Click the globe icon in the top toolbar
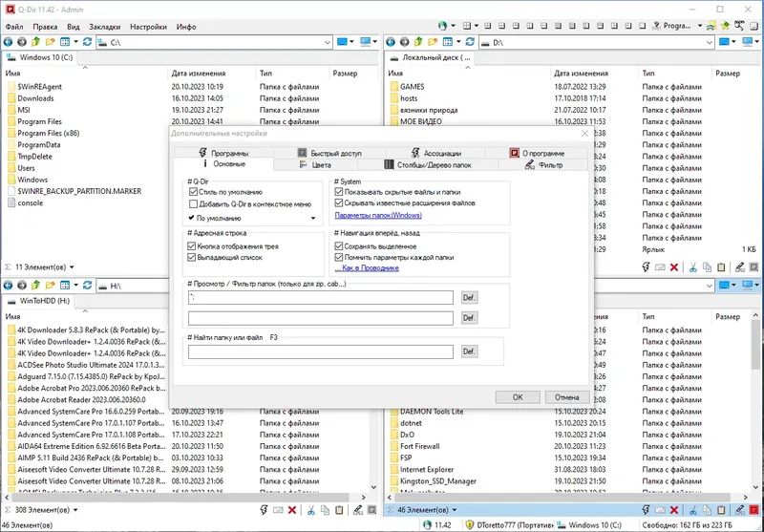The height and width of the screenshot is (532, 764). pyautogui.click(x=442, y=26)
